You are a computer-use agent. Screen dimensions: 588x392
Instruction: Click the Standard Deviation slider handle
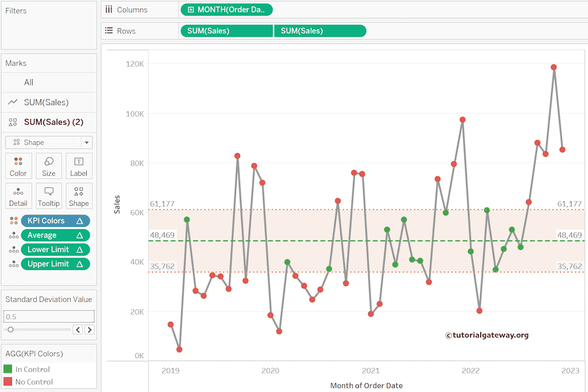point(10,329)
